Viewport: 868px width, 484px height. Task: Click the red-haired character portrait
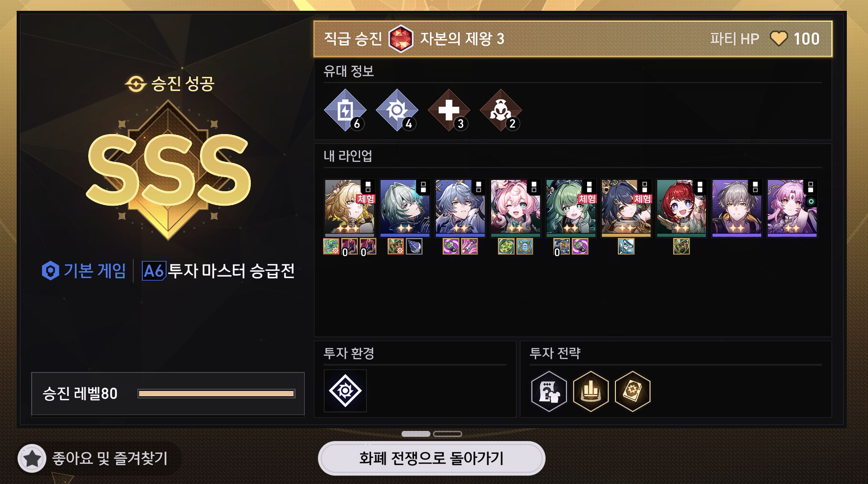pos(682,208)
